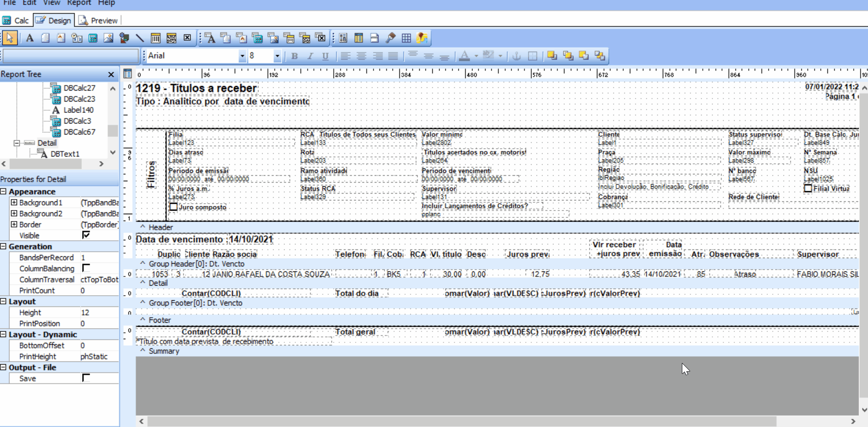Select the arrow pointer tool
The image size is (868, 427).
(x=10, y=38)
